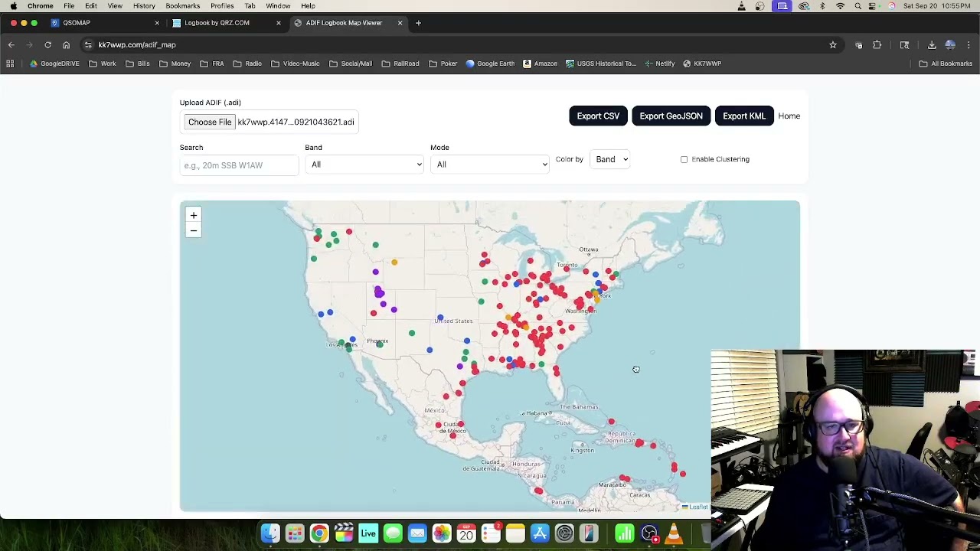Open the Chrome downloads icon
The width and height of the screenshot is (980, 551).
pyautogui.click(x=932, y=45)
